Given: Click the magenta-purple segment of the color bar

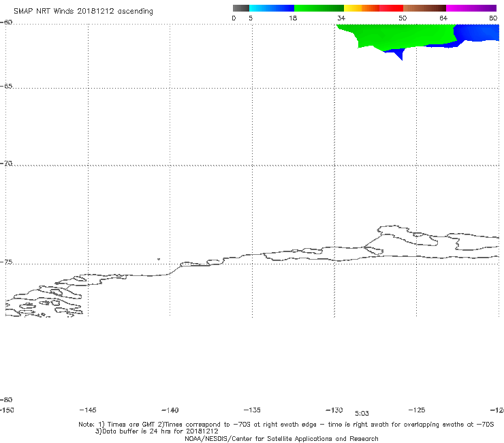Looking at the screenshot, I should click(x=471, y=8).
